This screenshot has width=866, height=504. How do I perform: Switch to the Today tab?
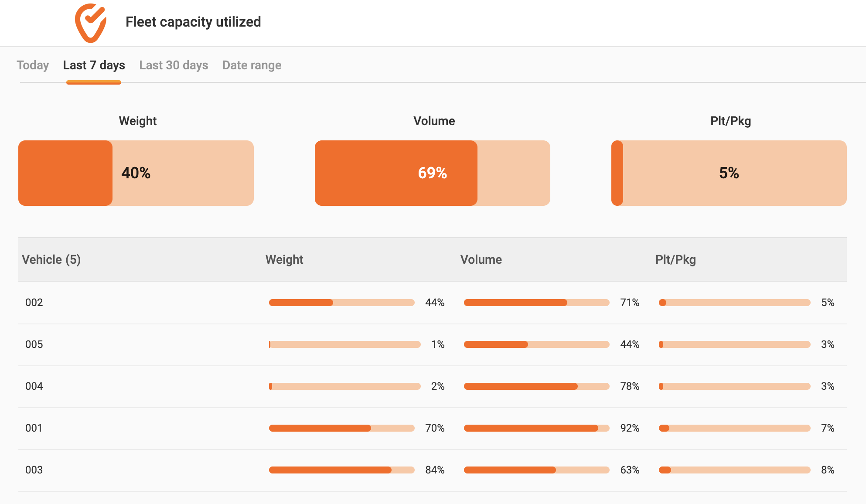[x=33, y=65]
